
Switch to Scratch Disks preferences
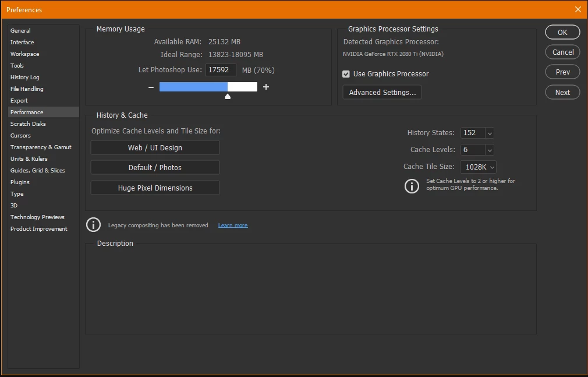(44, 124)
